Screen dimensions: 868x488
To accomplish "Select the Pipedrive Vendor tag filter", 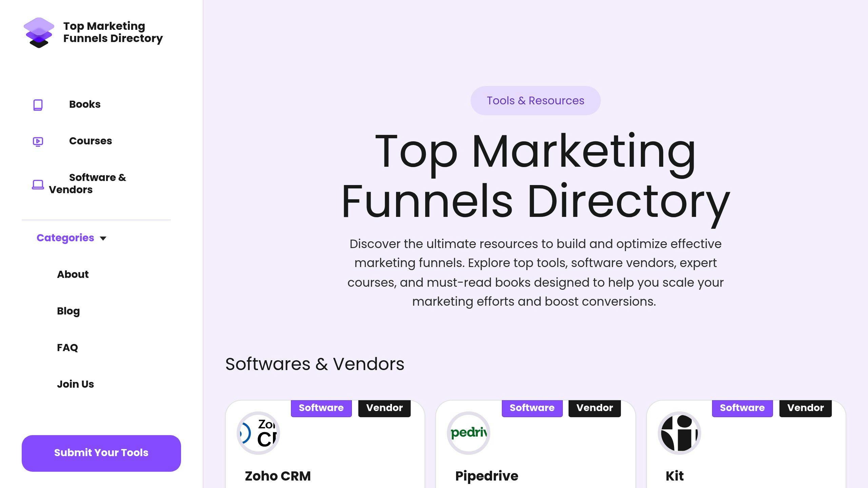I will click(594, 408).
